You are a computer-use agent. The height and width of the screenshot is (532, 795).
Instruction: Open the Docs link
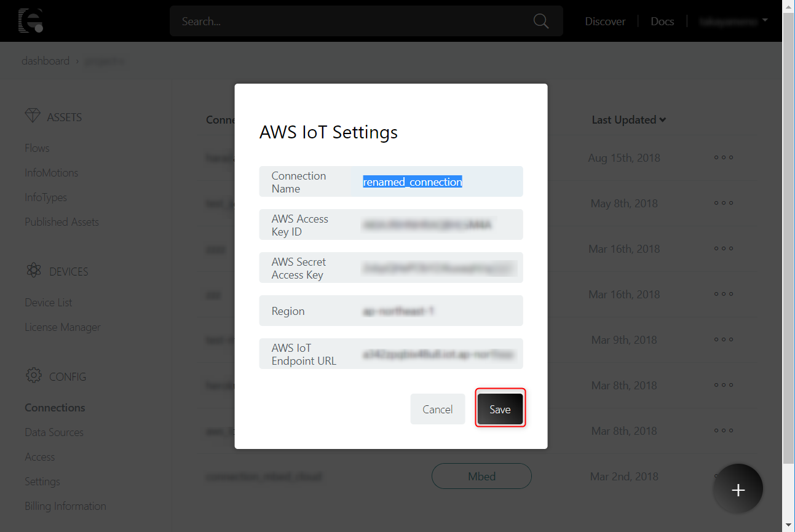pyautogui.click(x=662, y=22)
